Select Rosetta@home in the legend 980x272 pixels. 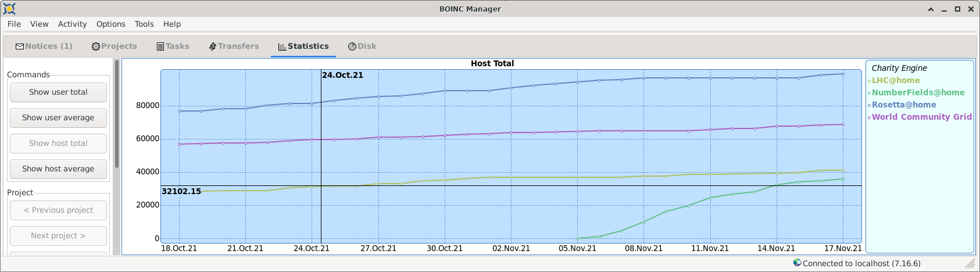904,105
